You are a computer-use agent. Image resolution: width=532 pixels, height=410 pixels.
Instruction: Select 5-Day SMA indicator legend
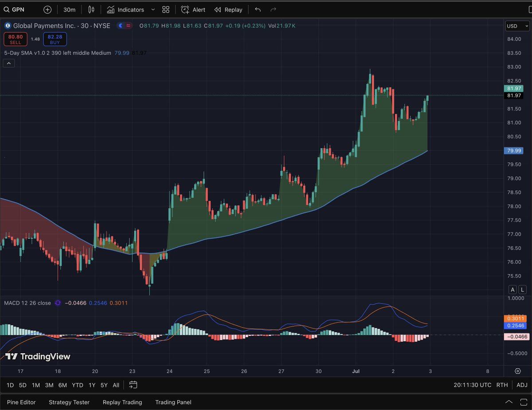(x=58, y=53)
